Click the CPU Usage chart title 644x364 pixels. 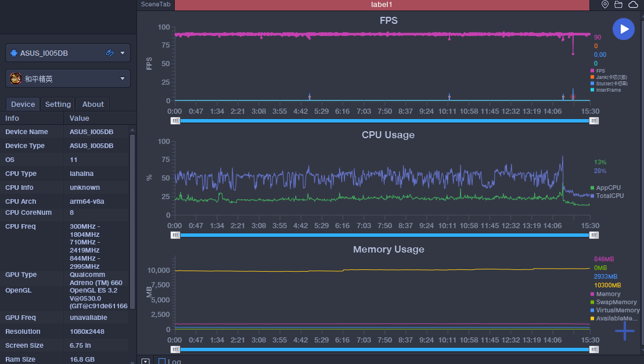pos(388,135)
